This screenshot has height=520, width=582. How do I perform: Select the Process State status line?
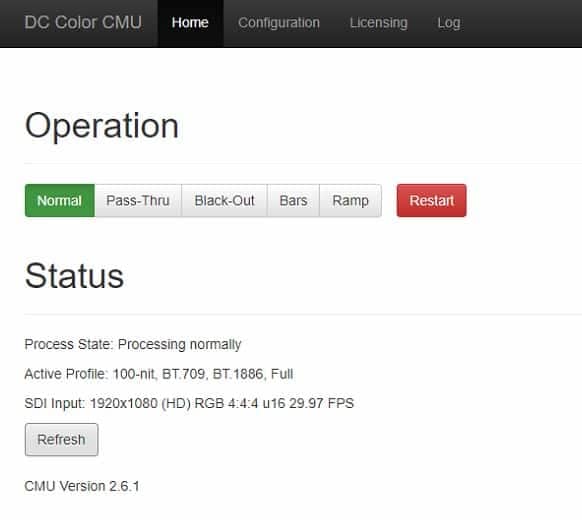[x=133, y=344]
